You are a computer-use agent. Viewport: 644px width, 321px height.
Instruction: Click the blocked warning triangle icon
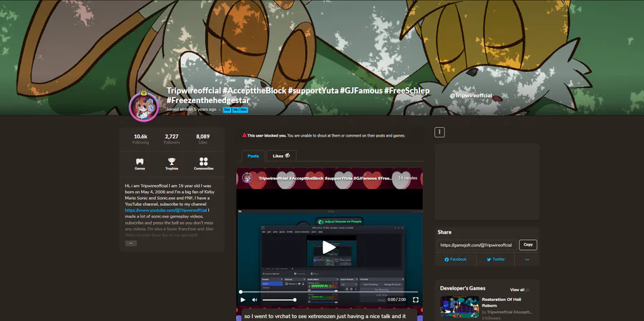click(x=245, y=135)
